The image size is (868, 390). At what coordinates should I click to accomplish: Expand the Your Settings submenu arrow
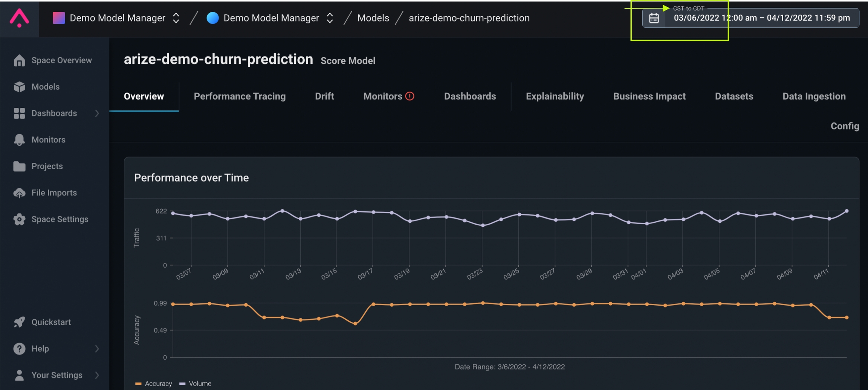[x=97, y=375]
